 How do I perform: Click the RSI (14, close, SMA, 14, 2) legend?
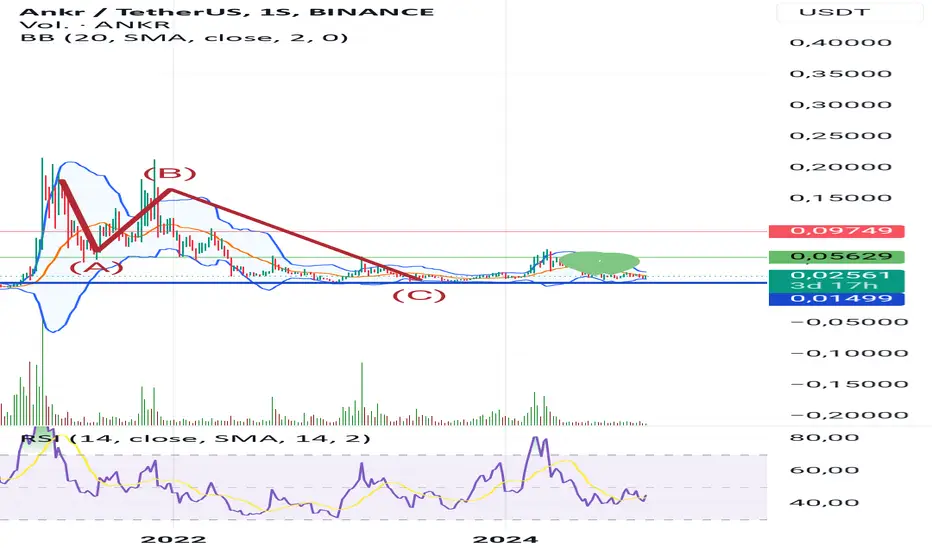click(x=196, y=438)
